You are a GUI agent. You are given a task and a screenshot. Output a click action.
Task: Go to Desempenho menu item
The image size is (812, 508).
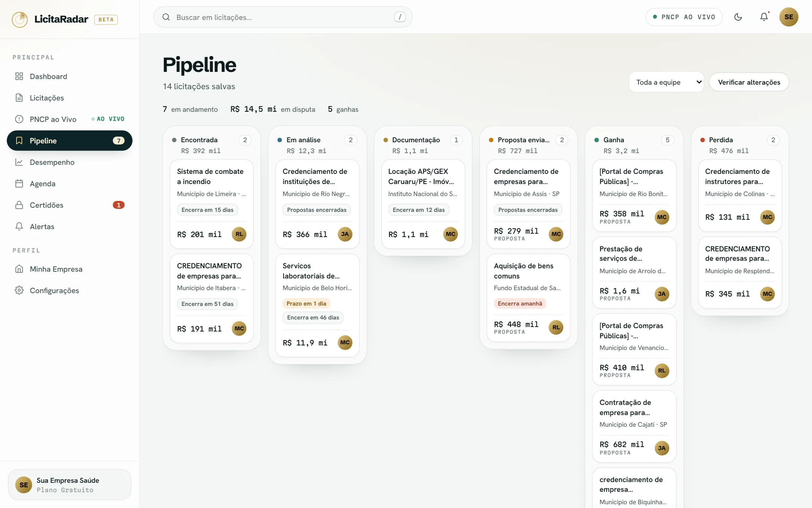[70, 162]
